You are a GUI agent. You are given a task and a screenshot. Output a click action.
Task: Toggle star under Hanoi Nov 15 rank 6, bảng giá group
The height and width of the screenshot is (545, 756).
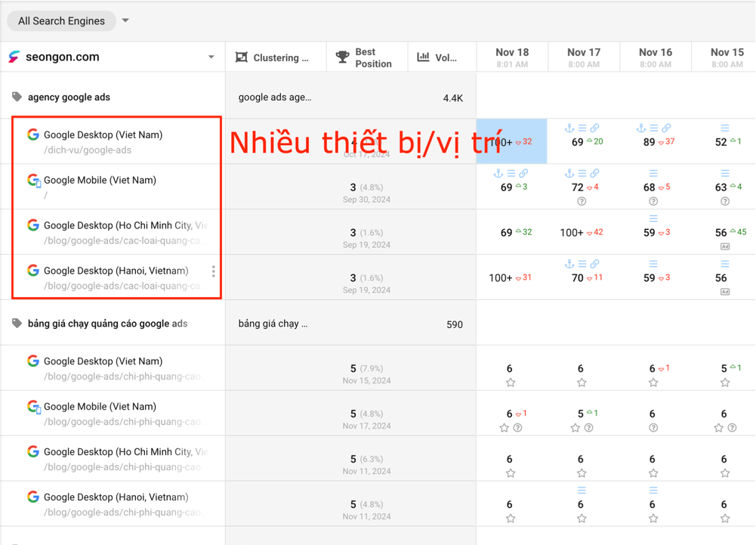[x=725, y=519]
